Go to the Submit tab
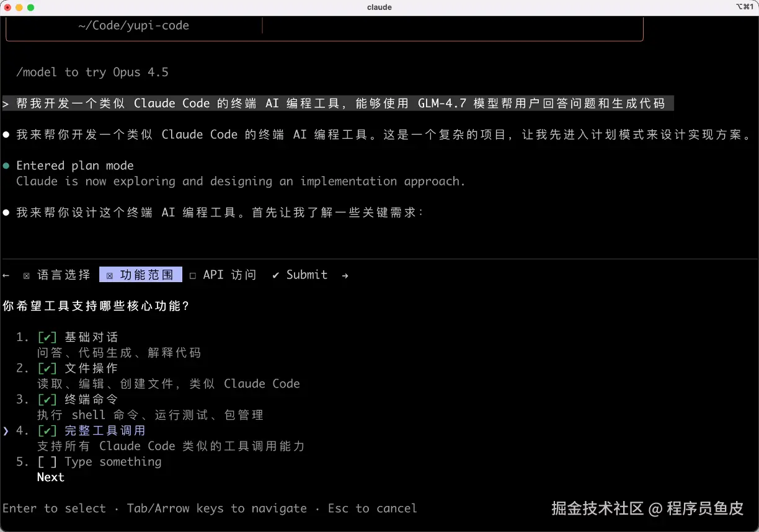The height and width of the screenshot is (532, 759). (300, 275)
